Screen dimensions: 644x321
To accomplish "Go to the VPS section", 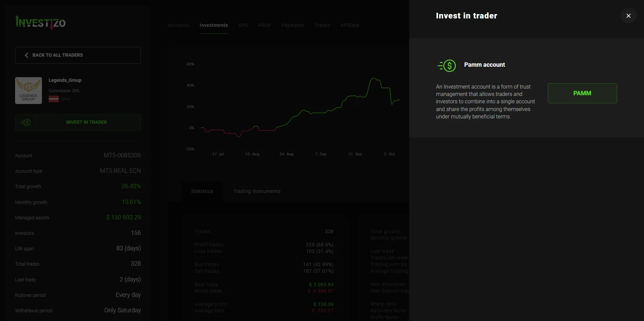I will click(243, 25).
